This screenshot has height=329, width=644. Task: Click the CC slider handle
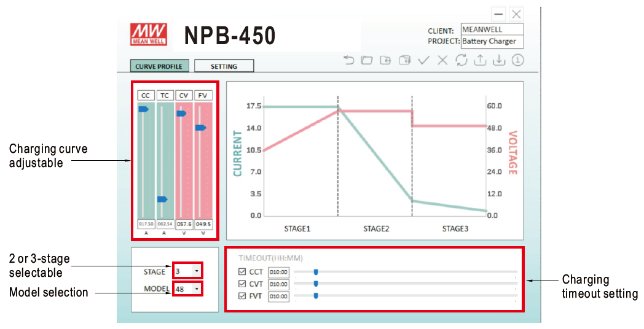pos(143,109)
